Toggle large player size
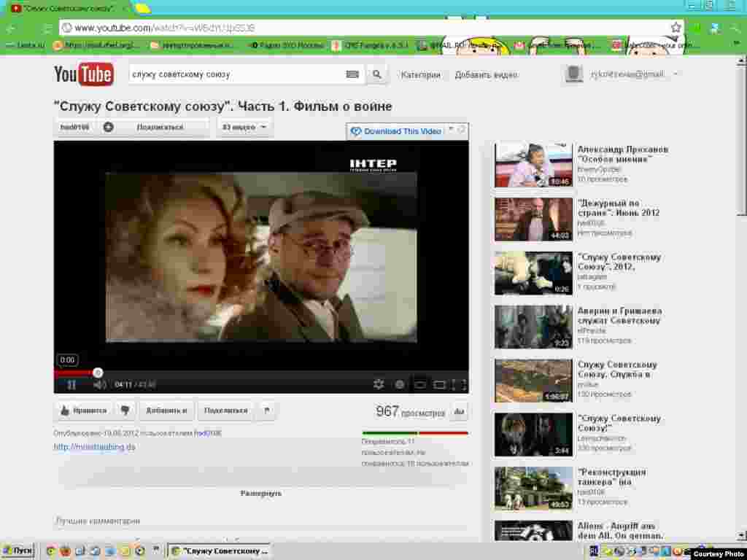747x560 pixels. point(439,384)
